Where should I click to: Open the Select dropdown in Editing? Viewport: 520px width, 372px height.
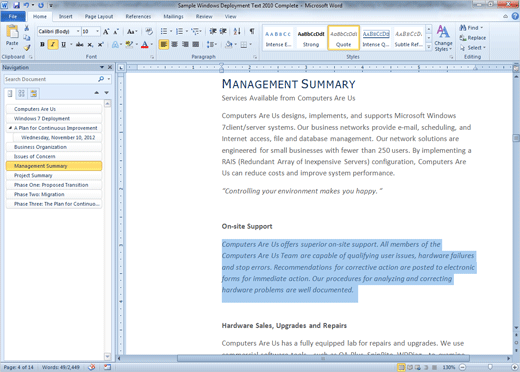473,48
